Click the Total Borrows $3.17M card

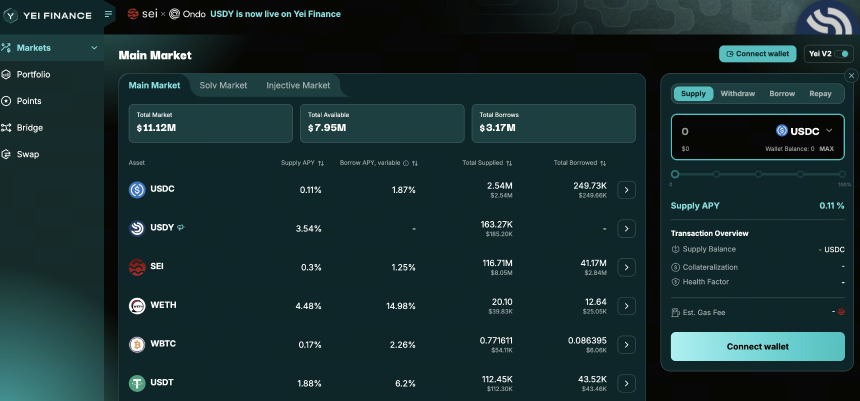tap(554, 123)
